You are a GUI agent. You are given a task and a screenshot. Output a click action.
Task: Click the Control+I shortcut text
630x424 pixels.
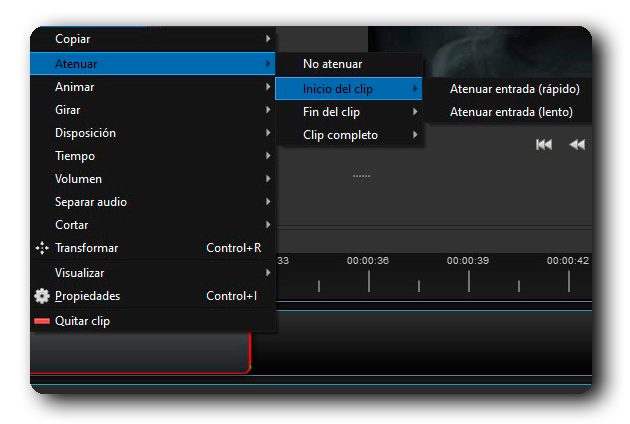coord(231,296)
